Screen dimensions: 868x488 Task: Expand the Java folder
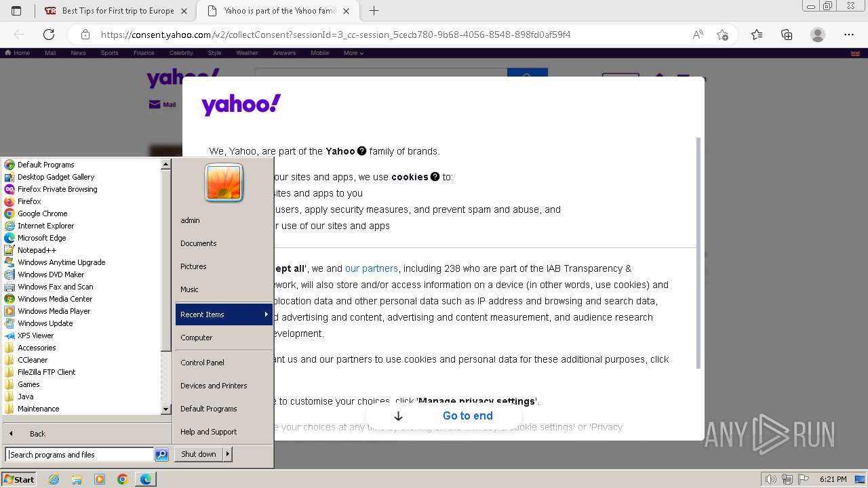pyautogui.click(x=25, y=396)
